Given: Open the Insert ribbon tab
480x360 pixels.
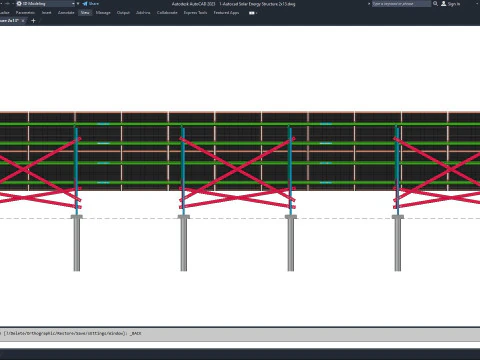Looking at the screenshot, I should tap(47, 13).
